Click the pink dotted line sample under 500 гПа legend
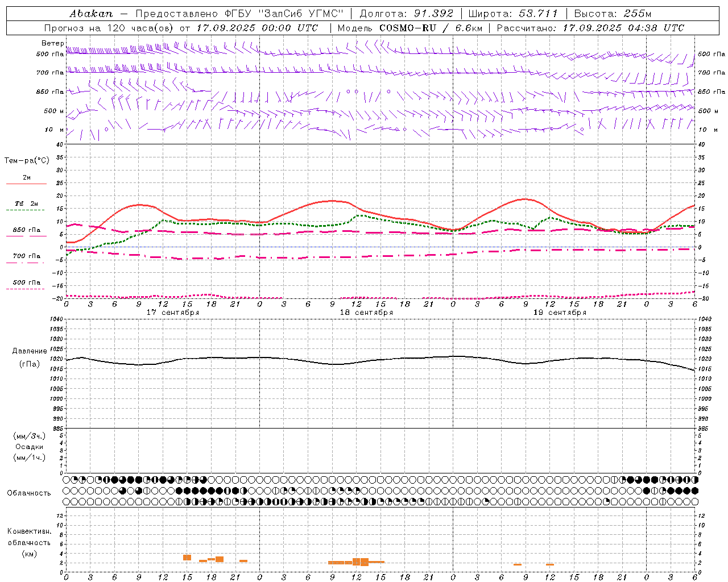This screenshot has width=728, height=582. (x=25, y=289)
